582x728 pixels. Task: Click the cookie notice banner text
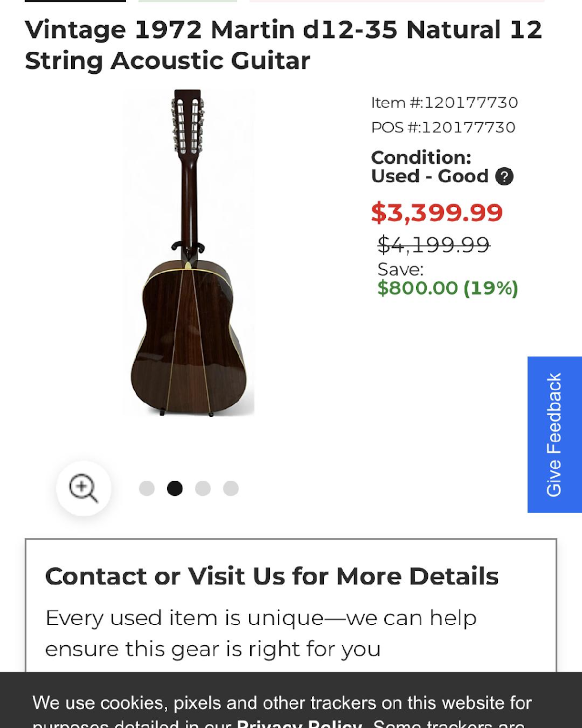coord(282,703)
